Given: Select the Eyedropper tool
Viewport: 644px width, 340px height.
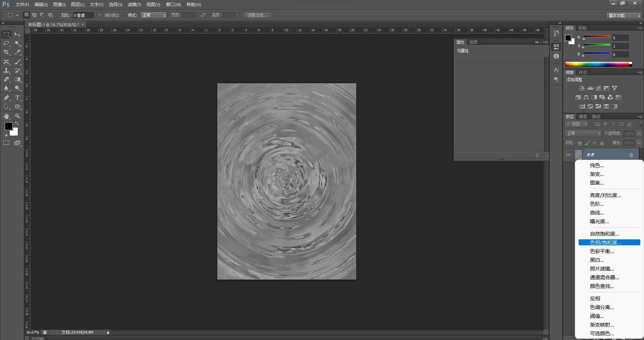Looking at the screenshot, I should [x=17, y=52].
